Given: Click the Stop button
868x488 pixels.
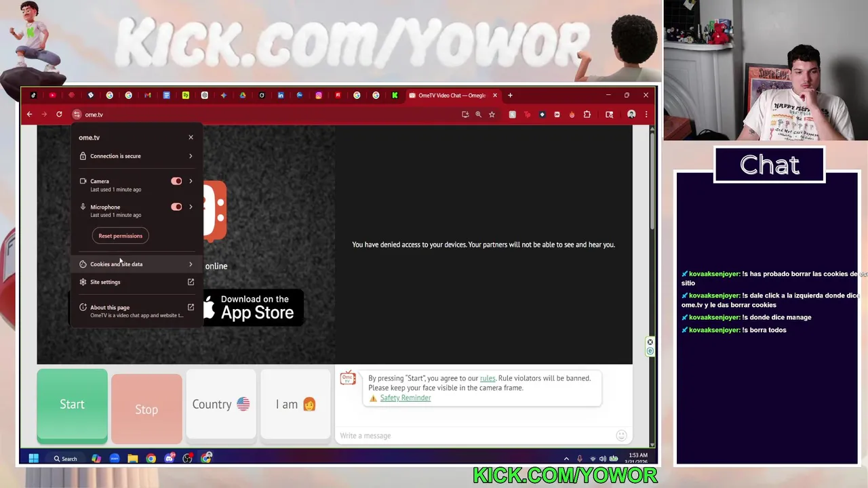Looking at the screenshot, I should click(146, 409).
